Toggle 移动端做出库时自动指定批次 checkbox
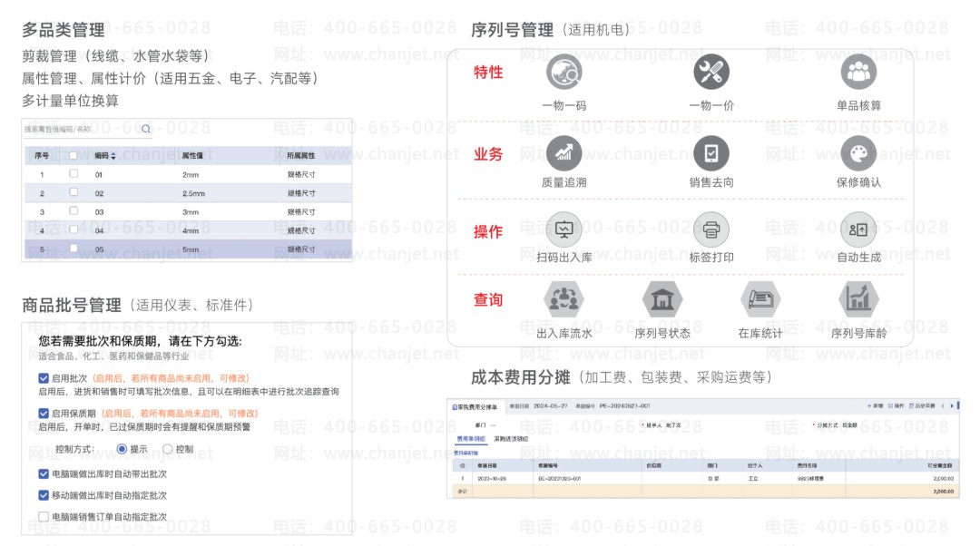 pos(44,495)
